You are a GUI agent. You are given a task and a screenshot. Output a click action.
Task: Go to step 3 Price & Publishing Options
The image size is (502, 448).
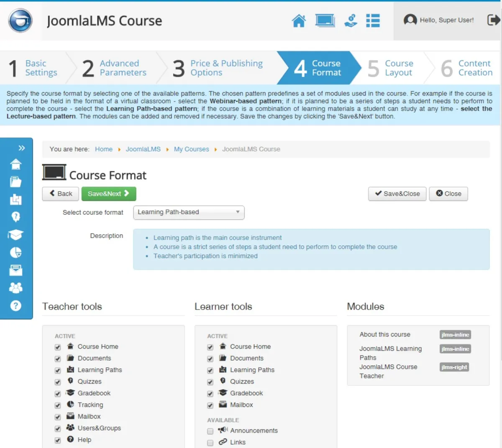coord(218,68)
